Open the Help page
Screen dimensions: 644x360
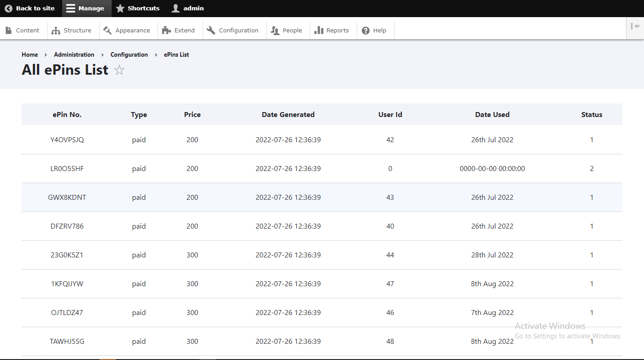[x=374, y=31]
